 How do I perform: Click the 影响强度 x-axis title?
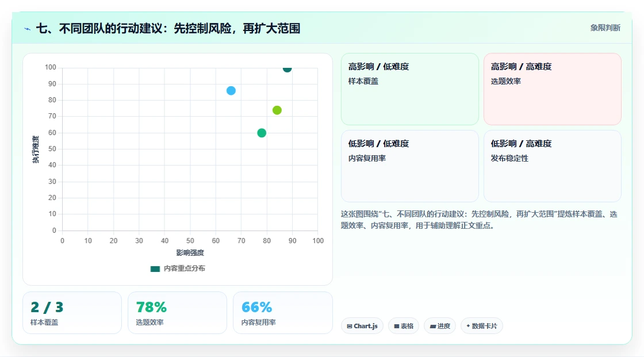pos(190,252)
